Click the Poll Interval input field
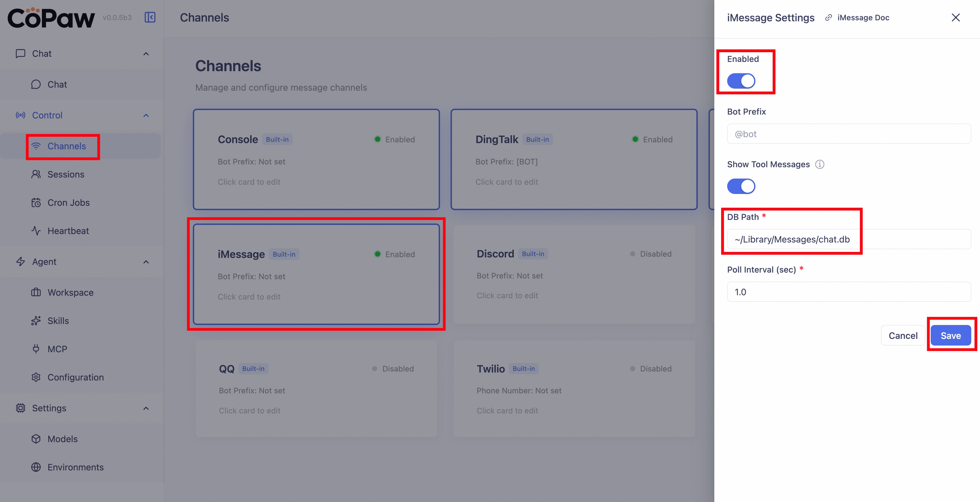This screenshot has width=980, height=502. 848,292
